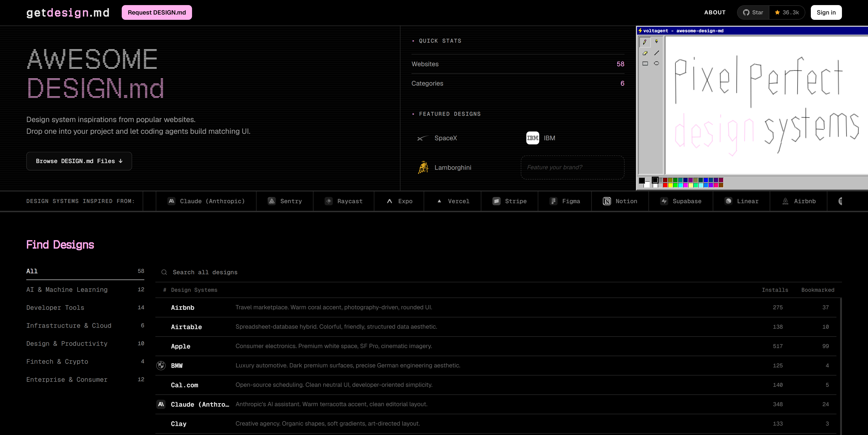868x435 pixels.
Task: Click the IBM logo icon
Action: coord(532,138)
